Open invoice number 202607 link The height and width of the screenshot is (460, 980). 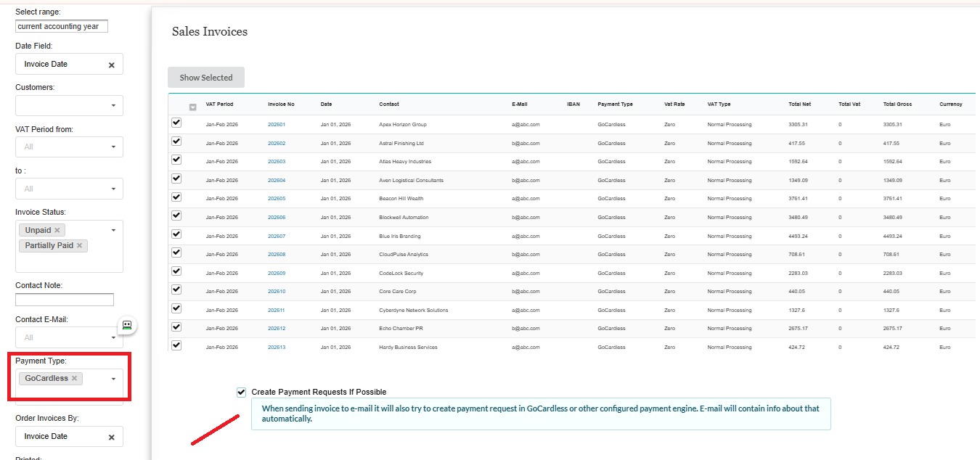click(277, 237)
